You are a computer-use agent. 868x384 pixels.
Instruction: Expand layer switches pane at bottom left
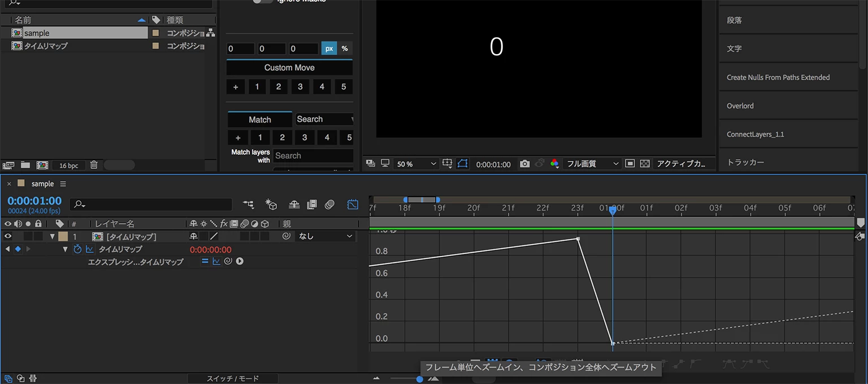point(8,378)
